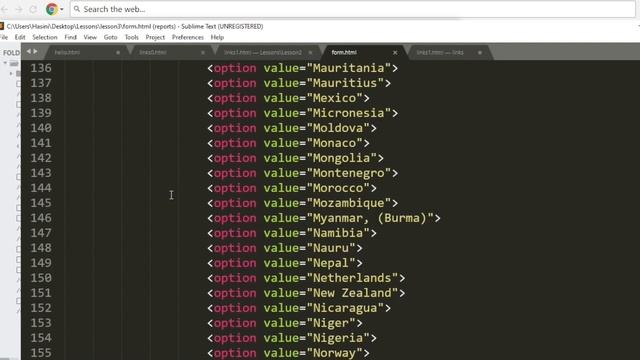640x360 pixels.
Task: Click the browser reload icon
Action: coord(33,9)
